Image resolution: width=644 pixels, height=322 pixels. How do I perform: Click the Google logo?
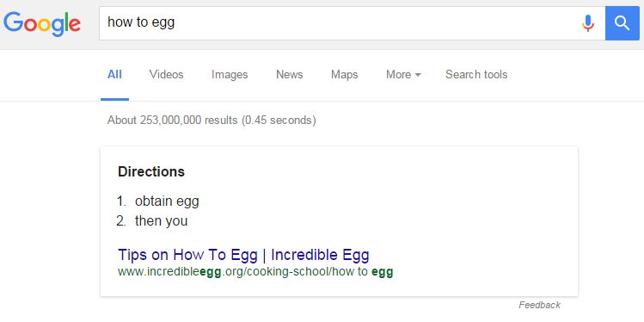click(42, 24)
